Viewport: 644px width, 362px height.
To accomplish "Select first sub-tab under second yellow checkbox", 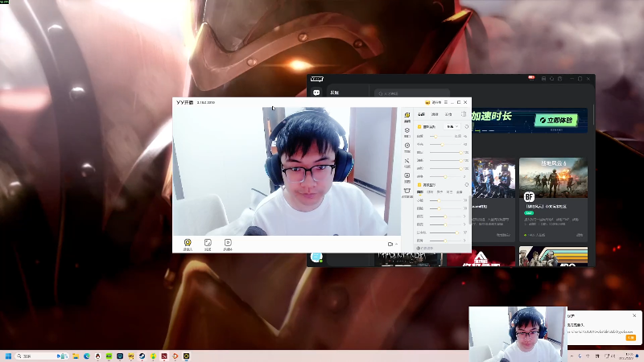I will coord(419,192).
